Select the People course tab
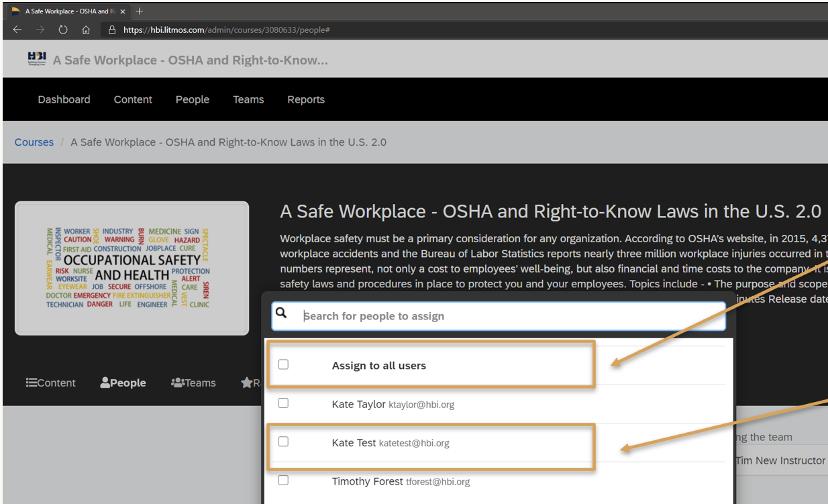 click(x=123, y=383)
